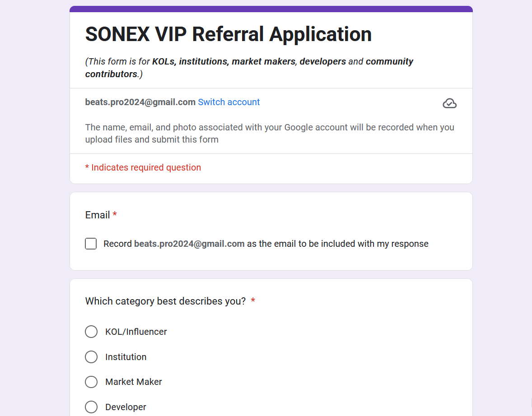Select the KOL/Influencer radio button

click(x=91, y=332)
